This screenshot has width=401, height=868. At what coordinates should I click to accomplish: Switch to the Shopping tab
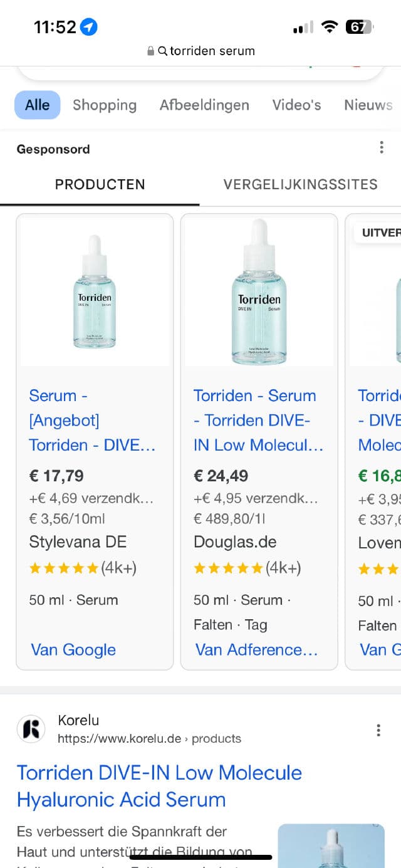point(104,105)
